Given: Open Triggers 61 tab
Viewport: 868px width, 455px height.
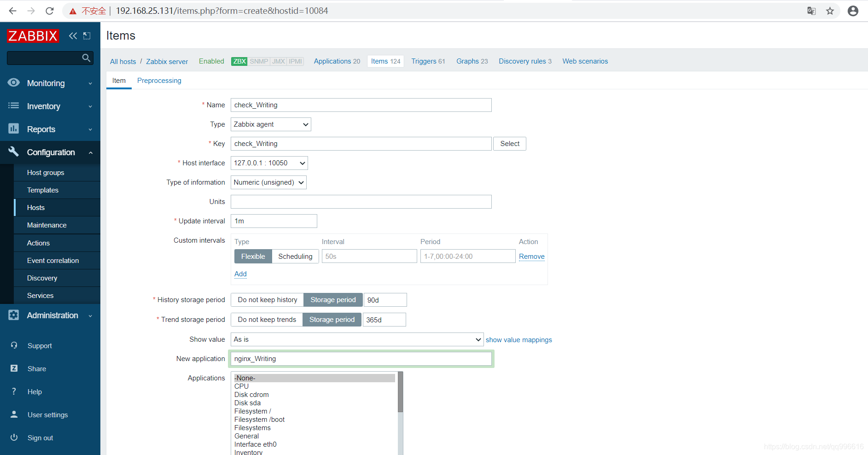Looking at the screenshot, I should click(428, 61).
